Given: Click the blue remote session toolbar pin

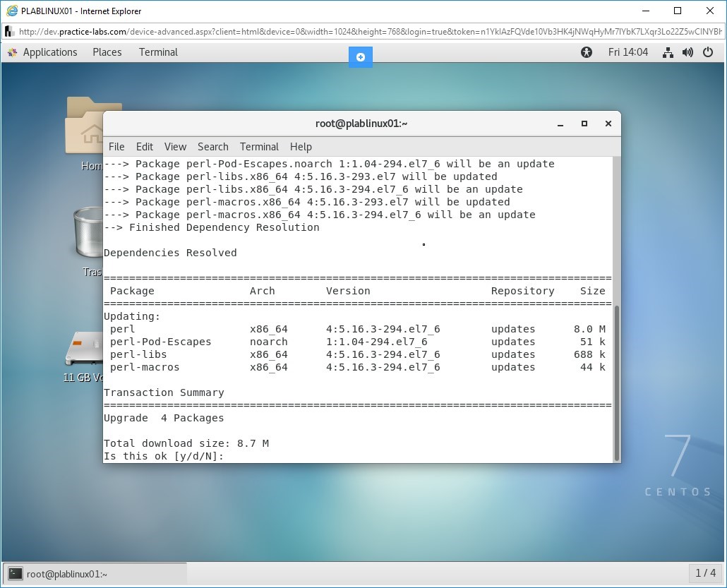Looking at the screenshot, I should pyautogui.click(x=361, y=57).
